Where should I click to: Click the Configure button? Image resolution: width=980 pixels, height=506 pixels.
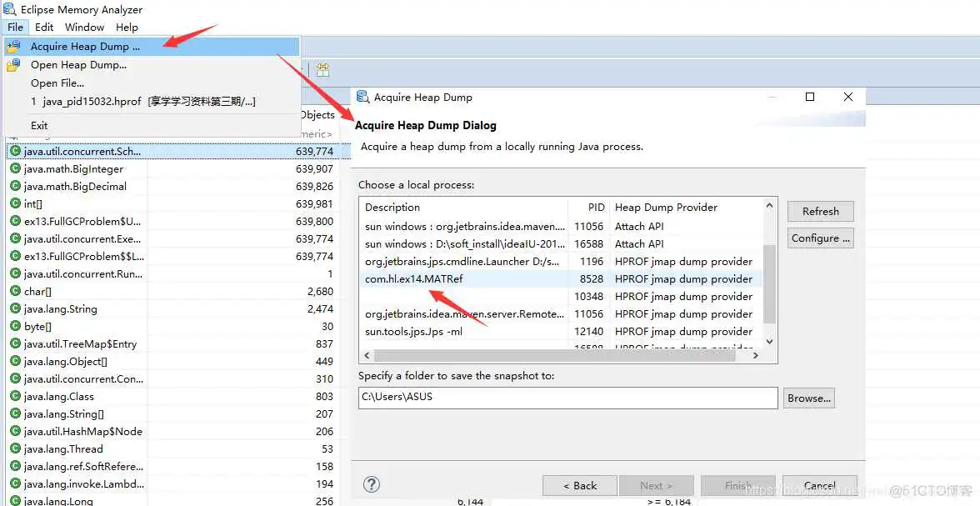click(x=821, y=238)
